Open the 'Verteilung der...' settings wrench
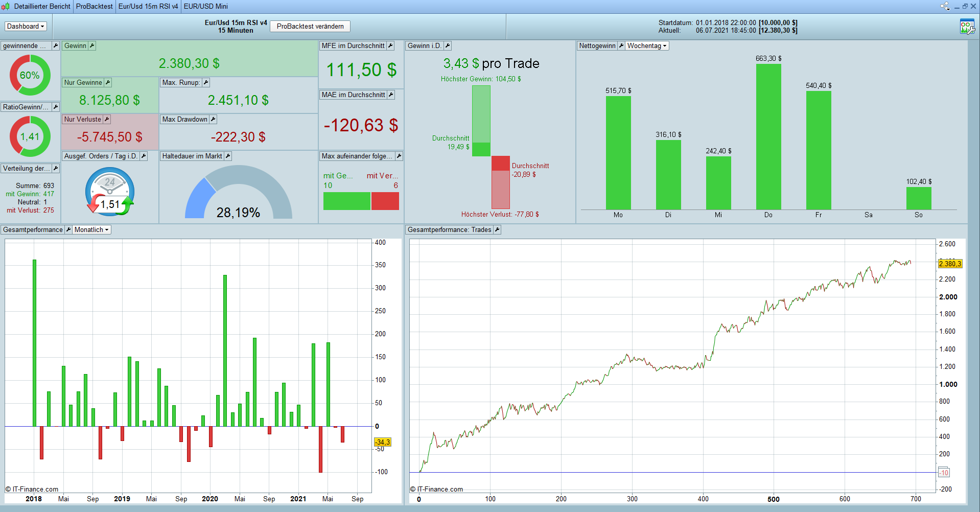 [56, 168]
